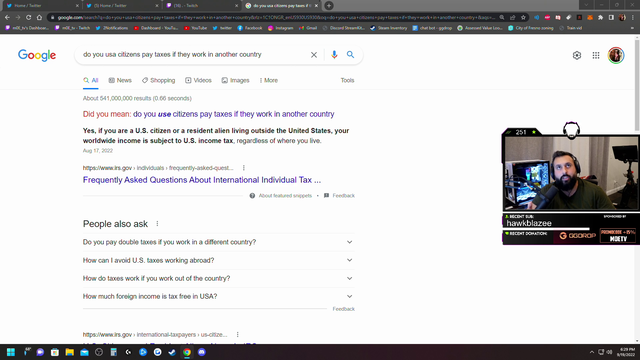Click Feedback under the featured snippet
640x360 pixels.
(x=343, y=196)
